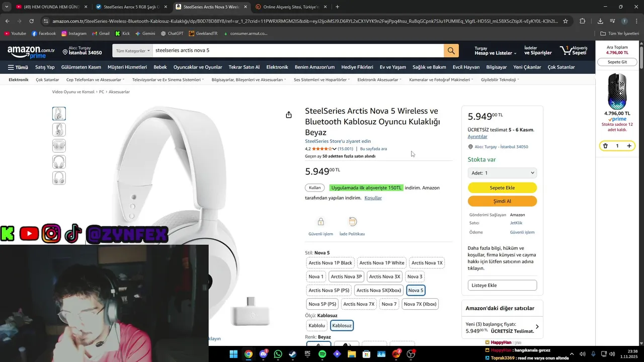
Task: Open Chrome downloads icon
Action: [600, 21]
